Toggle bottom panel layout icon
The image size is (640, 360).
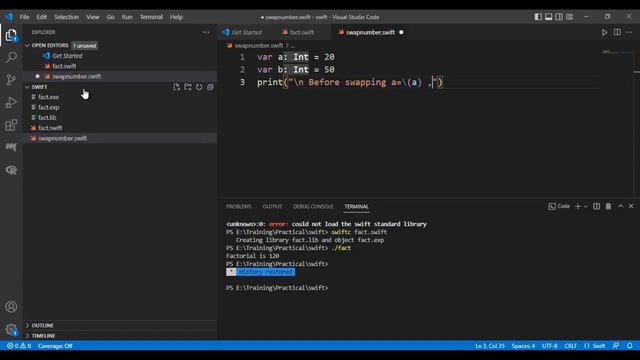[549, 17]
